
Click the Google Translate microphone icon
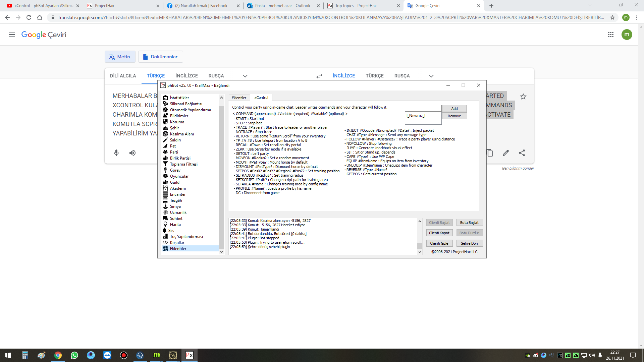coord(116,153)
